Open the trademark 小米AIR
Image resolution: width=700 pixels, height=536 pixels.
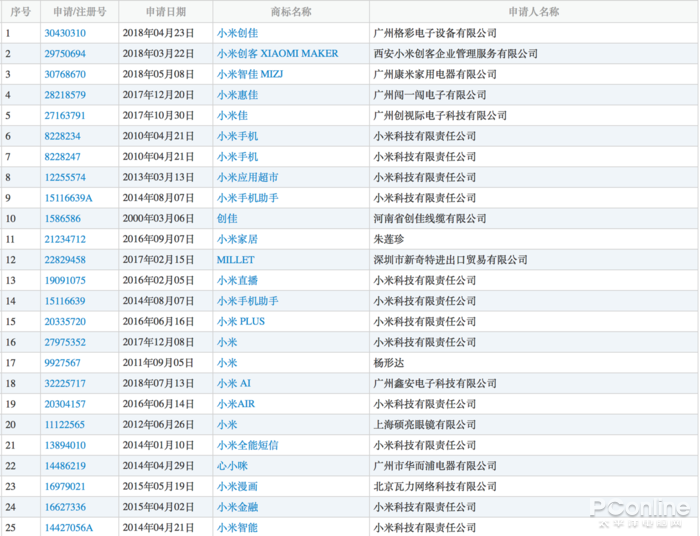[236, 404]
